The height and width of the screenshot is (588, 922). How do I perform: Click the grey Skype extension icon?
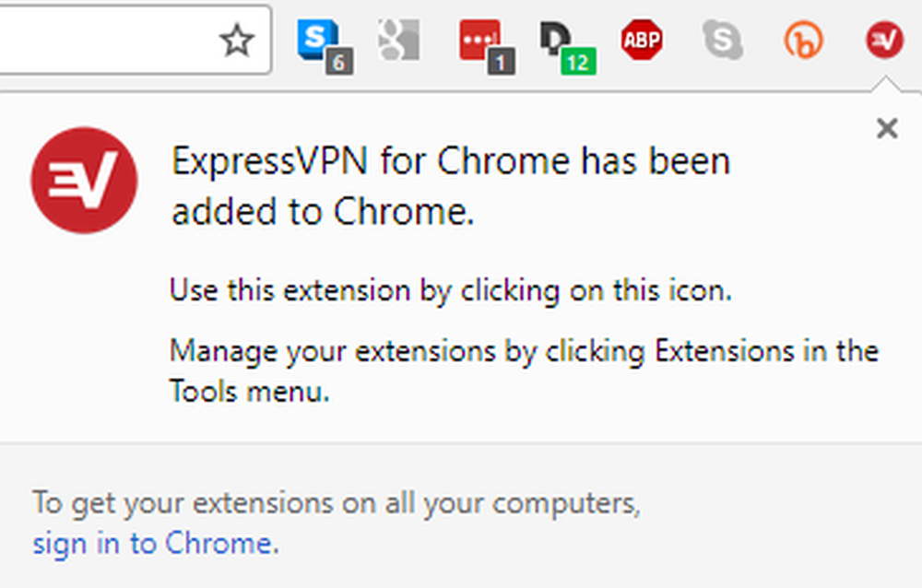[x=723, y=41]
